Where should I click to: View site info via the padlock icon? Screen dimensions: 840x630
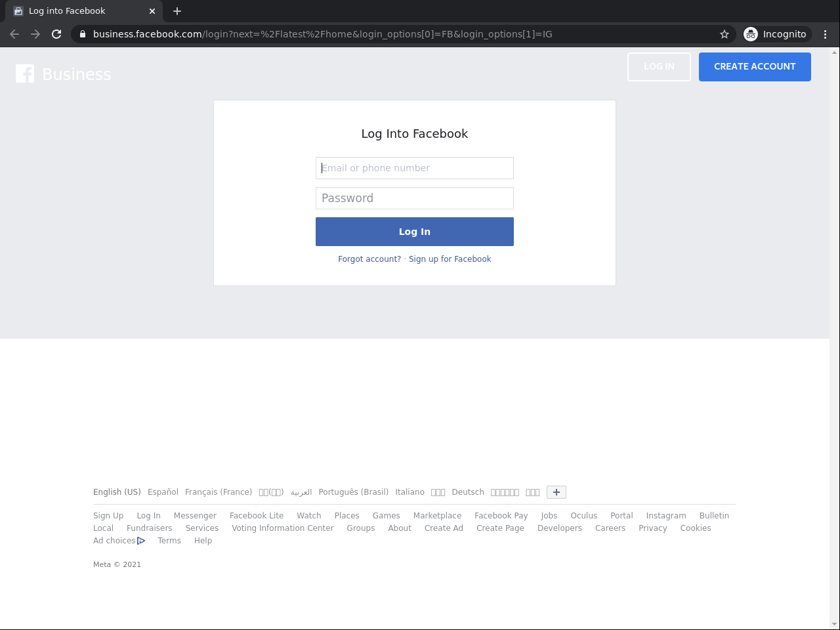[83, 34]
